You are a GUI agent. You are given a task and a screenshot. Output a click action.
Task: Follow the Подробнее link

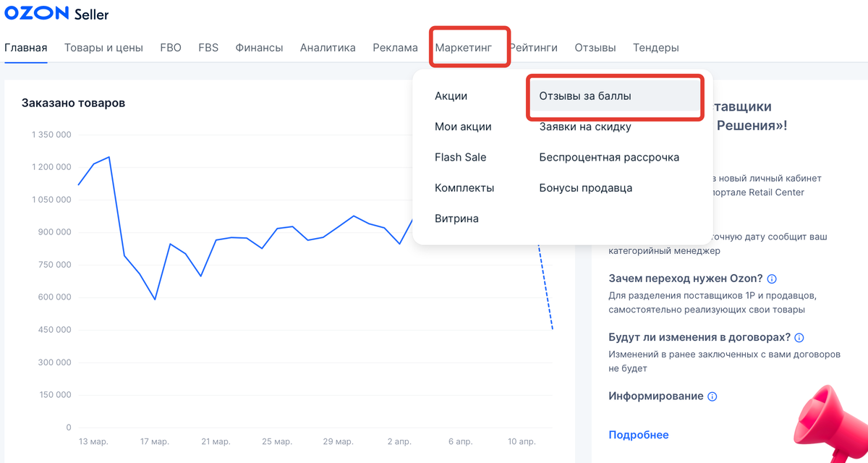639,435
